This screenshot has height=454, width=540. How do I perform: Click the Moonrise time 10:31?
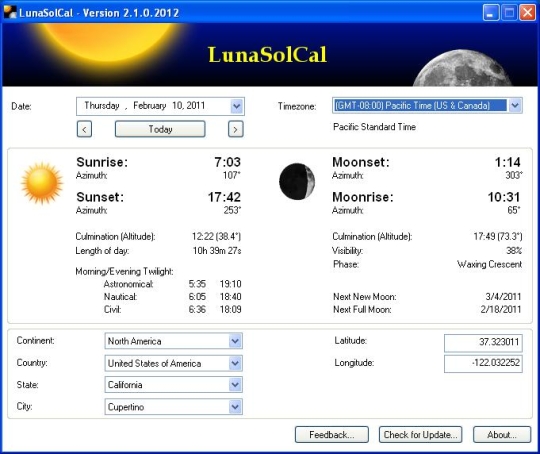504,197
